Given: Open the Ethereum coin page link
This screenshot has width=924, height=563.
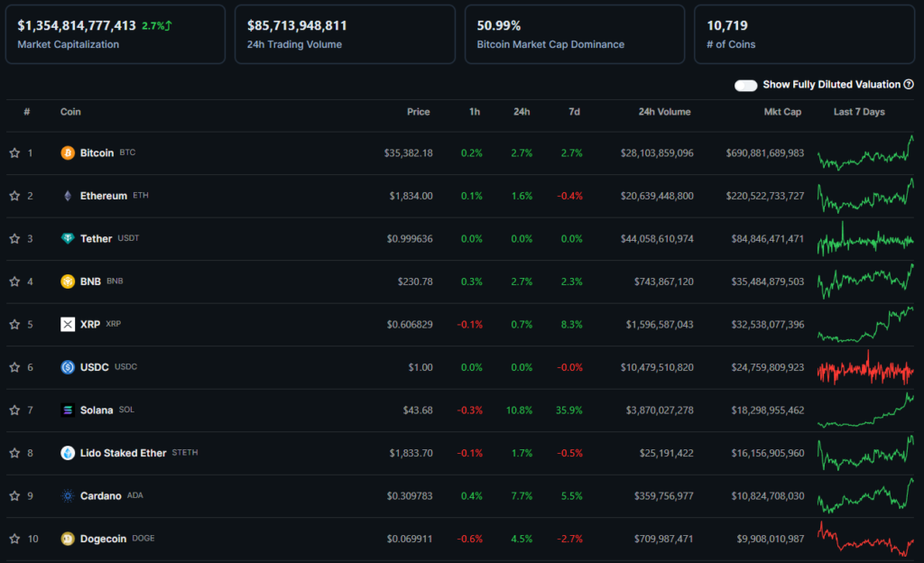Looking at the screenshot, I should (103, 195).
